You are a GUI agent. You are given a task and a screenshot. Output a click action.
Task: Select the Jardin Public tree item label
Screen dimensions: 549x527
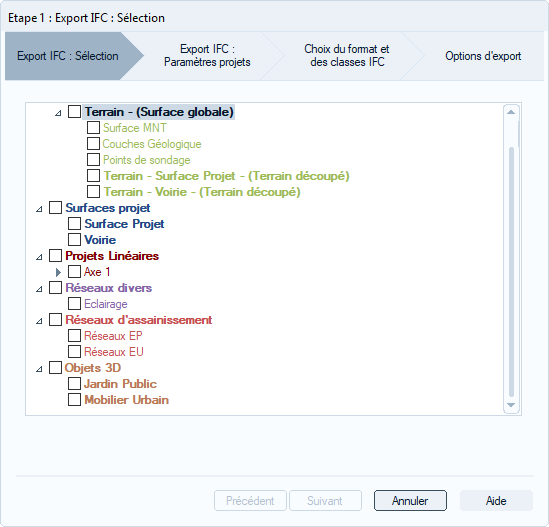(120, 384)
